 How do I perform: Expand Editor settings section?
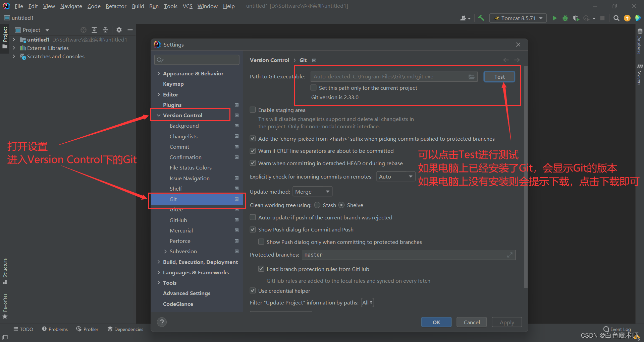click(158, 94)
